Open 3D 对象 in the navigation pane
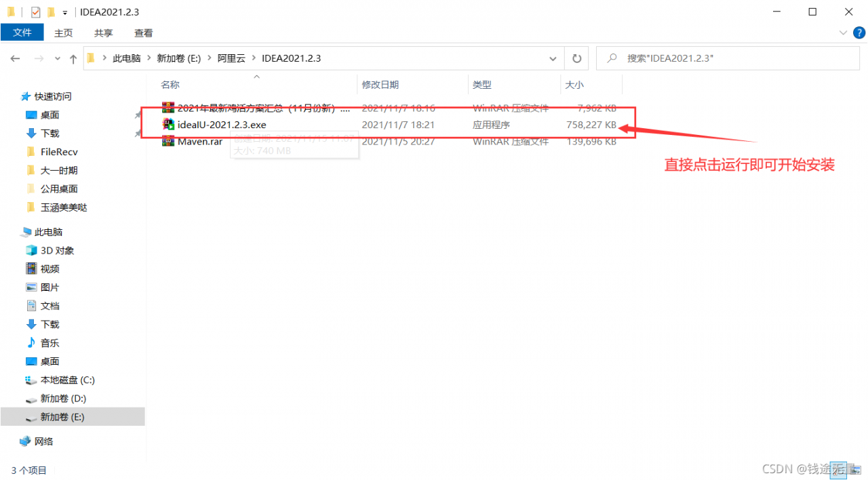The width and height of the screenshot is (868, 480). click(57, 250)
